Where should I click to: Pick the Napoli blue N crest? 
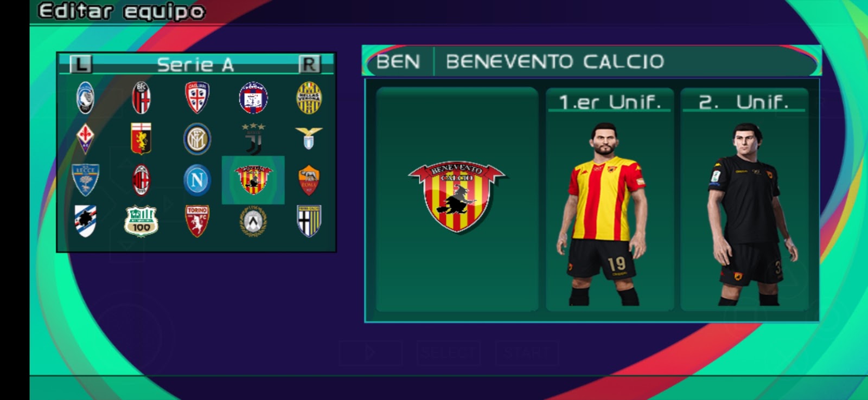pyautogui.click(x=197, y=180)
